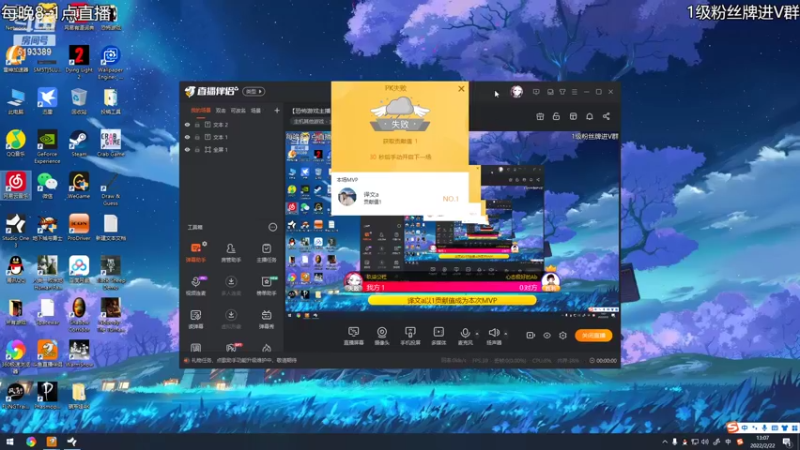This screenshot has height=450, width=800.
Task: Open the microphone-icon tool in toolbox second row
Action: pyautogui.click(x=195, y=285)
